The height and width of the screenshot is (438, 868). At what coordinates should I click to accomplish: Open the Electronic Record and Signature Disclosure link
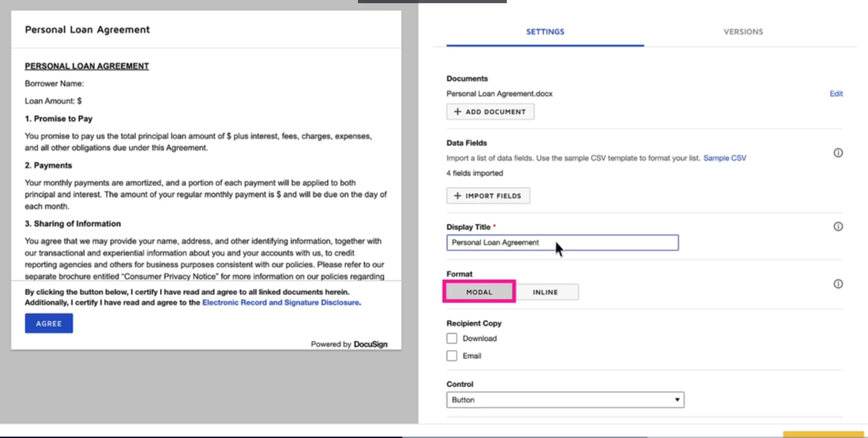coord(280,302)
